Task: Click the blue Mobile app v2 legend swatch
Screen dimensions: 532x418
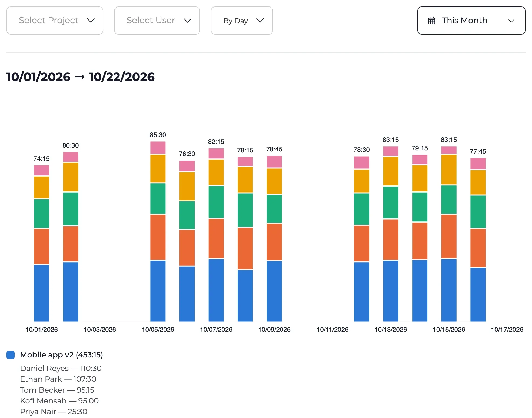Action: (11, 355)
